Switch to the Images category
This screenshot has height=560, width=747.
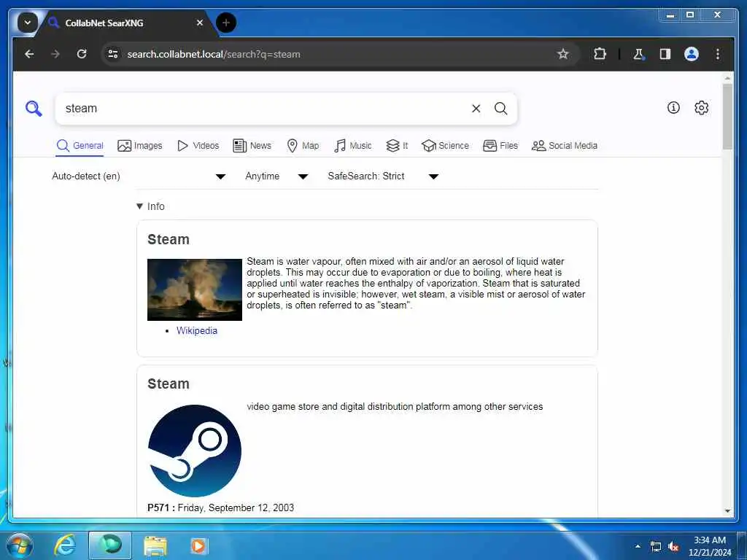140,146
